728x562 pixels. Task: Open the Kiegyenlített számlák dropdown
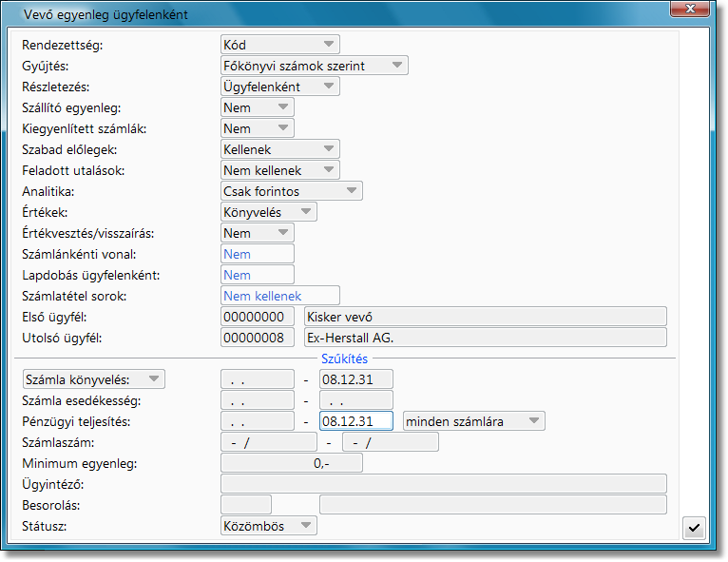(x=258, y=128)
